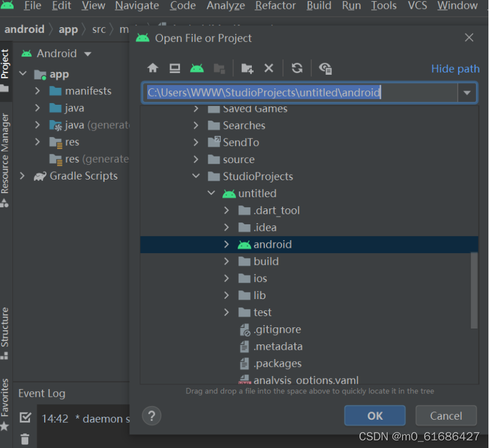
Task: Refresh the file tree
Action: coord(297,68)
